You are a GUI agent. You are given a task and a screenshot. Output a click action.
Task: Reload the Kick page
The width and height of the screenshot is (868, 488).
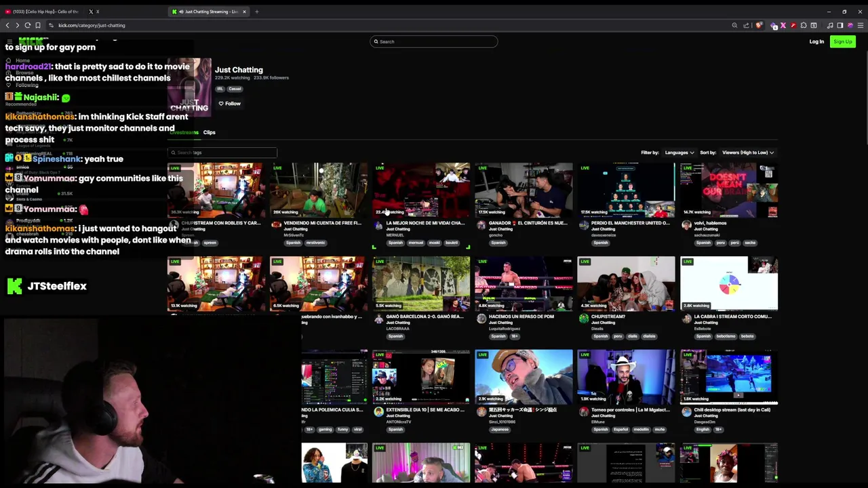point(28,25)
